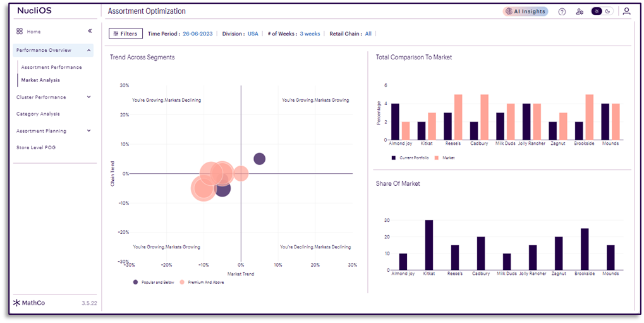Click the Kitkat bar in Share Of Market
The image size is (644, 323).
tap(429, 245)
